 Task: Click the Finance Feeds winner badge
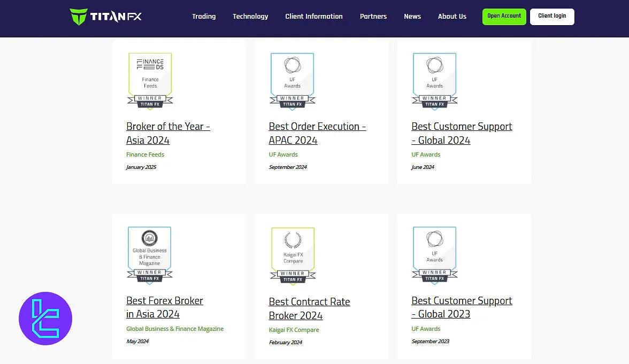click(x=150, y=81)
